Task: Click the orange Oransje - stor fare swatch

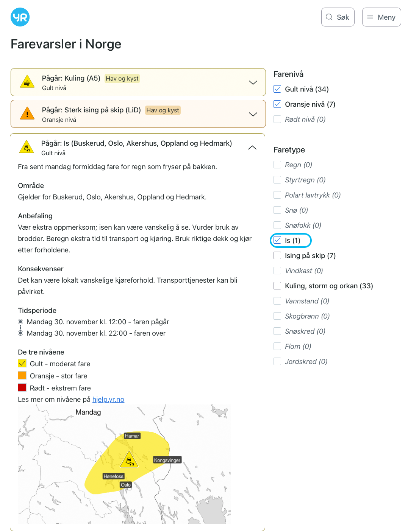Action: [22, 375]
